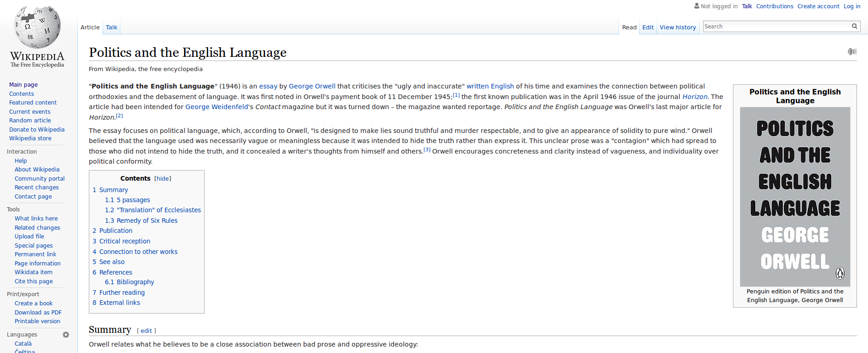Image resolution: width=868 pixels, height=353 pixels.
Task: Open Wikipedia store link
Action: click(x=30, y=138)
